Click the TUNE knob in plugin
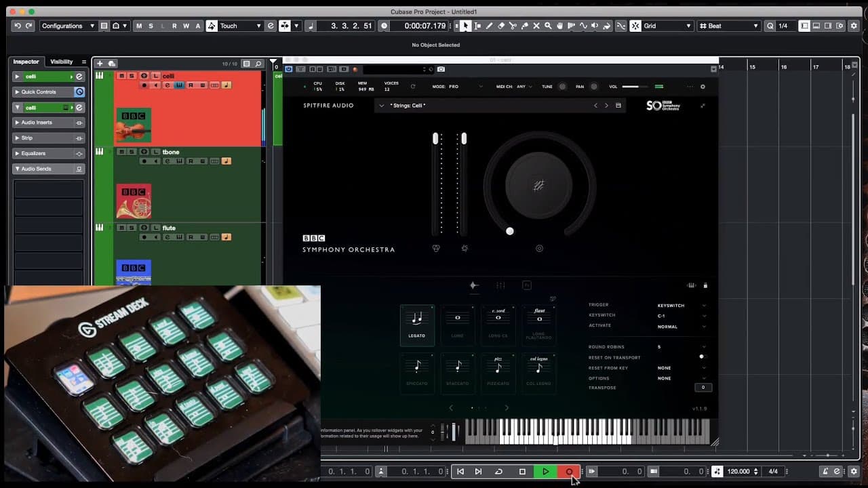 (x=562, y=87)
